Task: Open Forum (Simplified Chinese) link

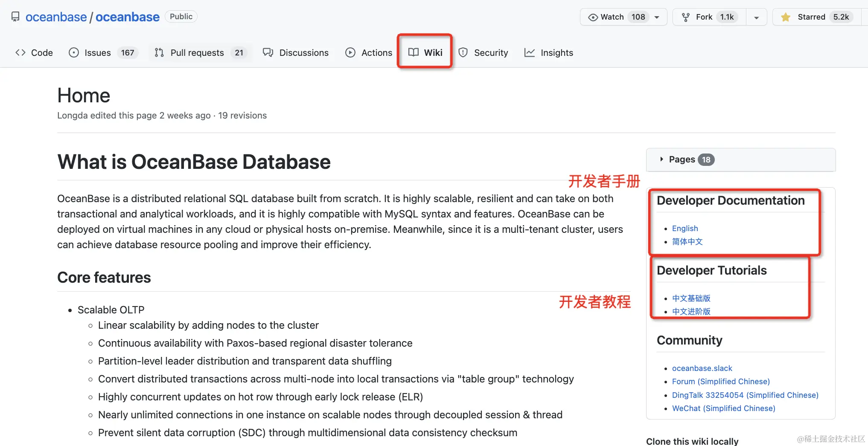Action: [721, 382]
